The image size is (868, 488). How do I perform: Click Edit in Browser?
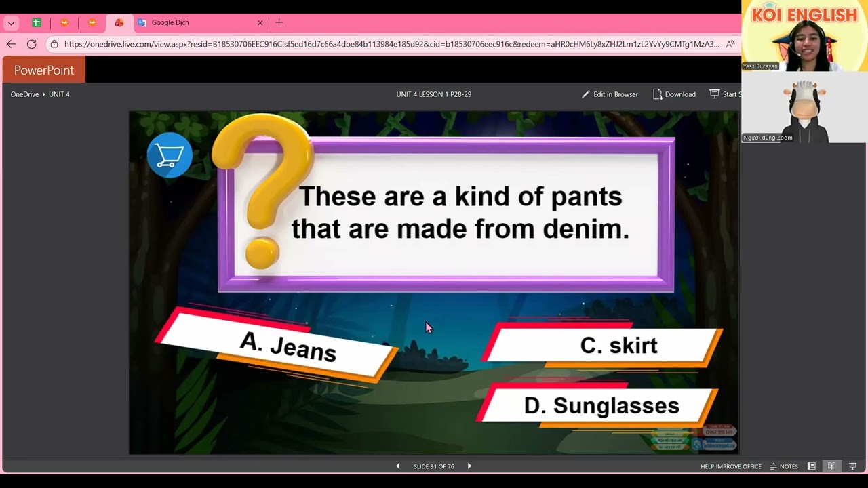click(610, 94)
